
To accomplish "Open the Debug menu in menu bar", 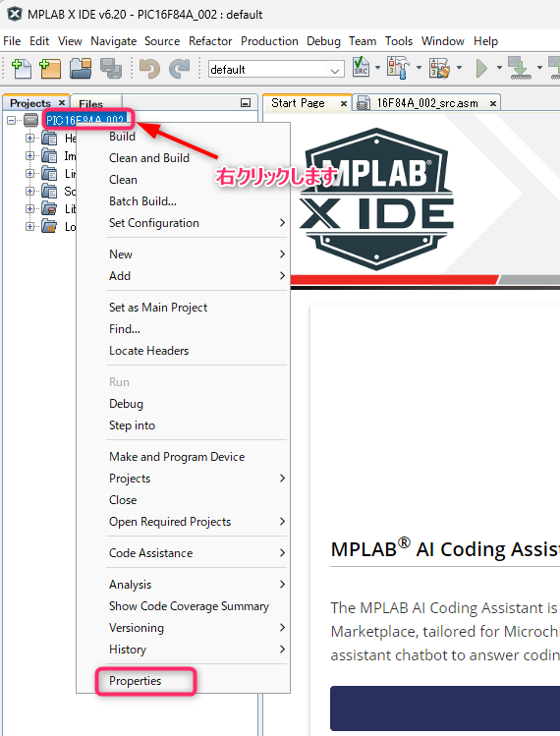I will tap(323, 41).
